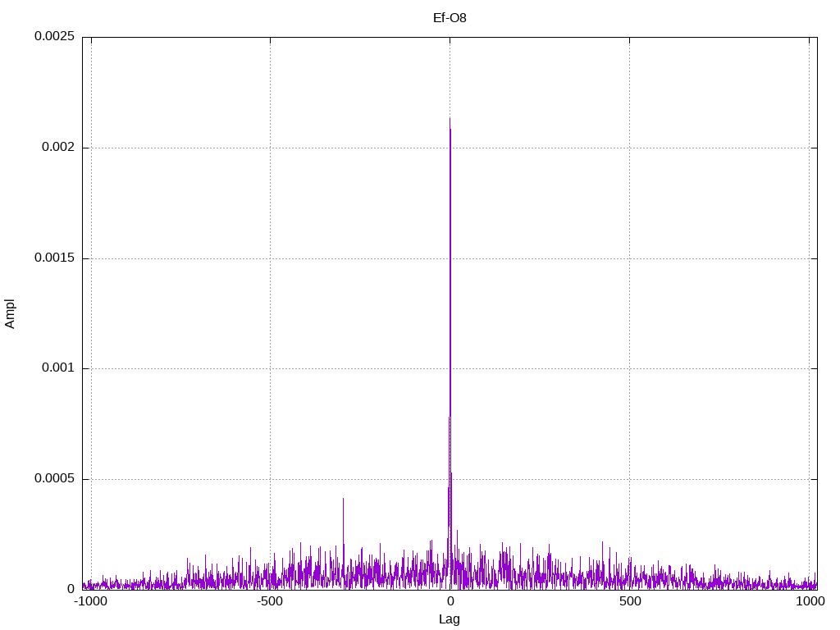The width and height of the screenshot is (840, 630).
Task: Click the y-axis value "0.0005"
Action: click(54, 478)
